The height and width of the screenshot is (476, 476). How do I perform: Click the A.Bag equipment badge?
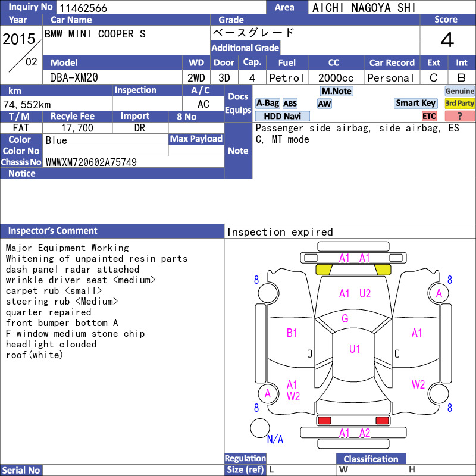click(x=267, y=104)
